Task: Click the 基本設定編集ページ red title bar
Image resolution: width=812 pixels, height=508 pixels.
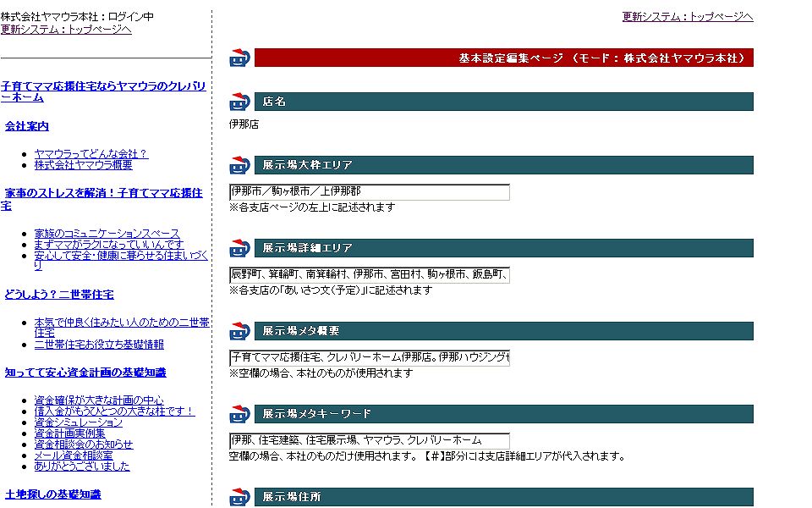Action: (504, 58)
